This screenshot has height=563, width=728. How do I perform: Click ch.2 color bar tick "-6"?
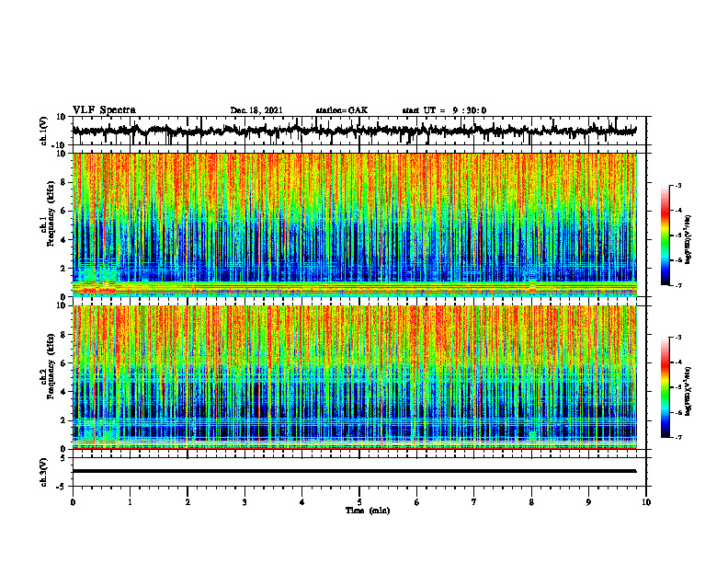[x=678, y=412]
